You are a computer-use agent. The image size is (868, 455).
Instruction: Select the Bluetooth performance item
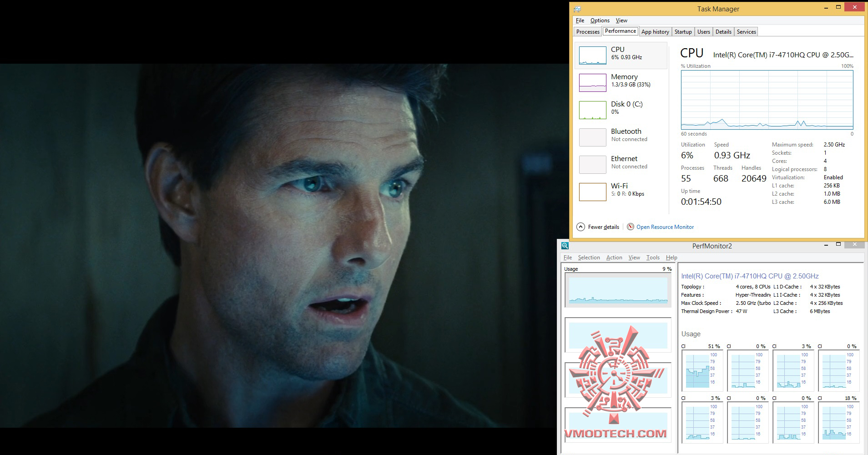coord(621,137)
